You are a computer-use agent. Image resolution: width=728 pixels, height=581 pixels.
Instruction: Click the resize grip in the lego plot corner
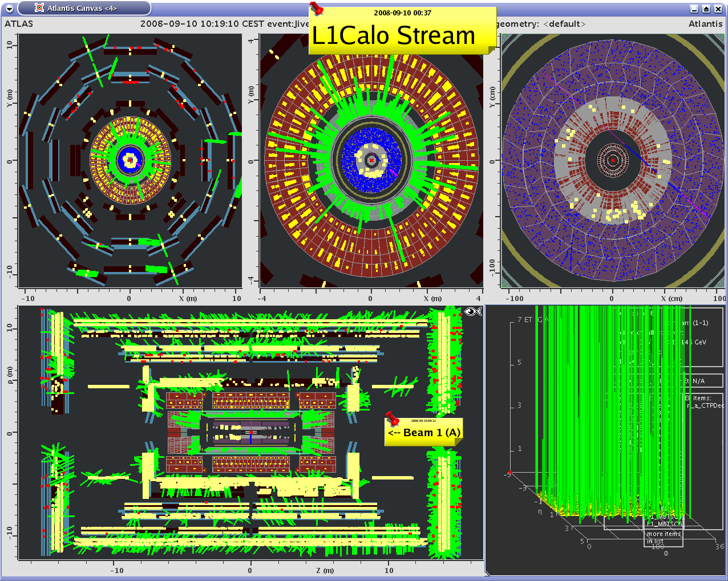488,572
